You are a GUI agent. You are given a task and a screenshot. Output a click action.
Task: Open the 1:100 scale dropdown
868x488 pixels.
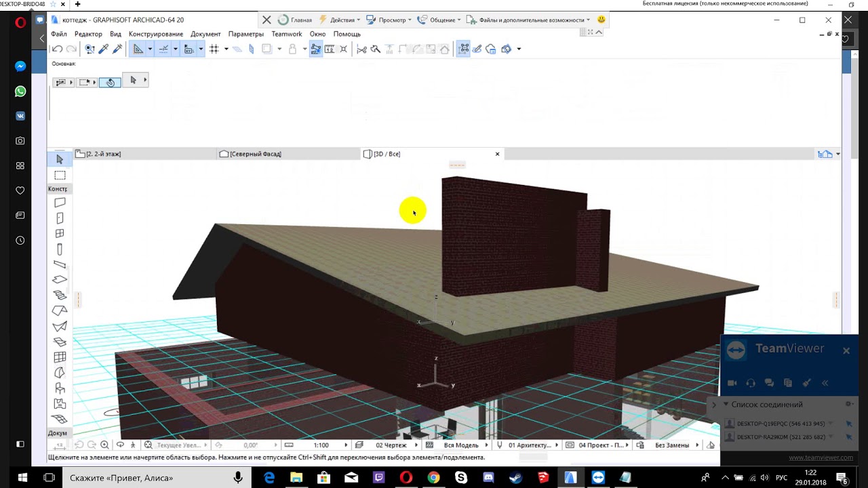coord(321,445)
